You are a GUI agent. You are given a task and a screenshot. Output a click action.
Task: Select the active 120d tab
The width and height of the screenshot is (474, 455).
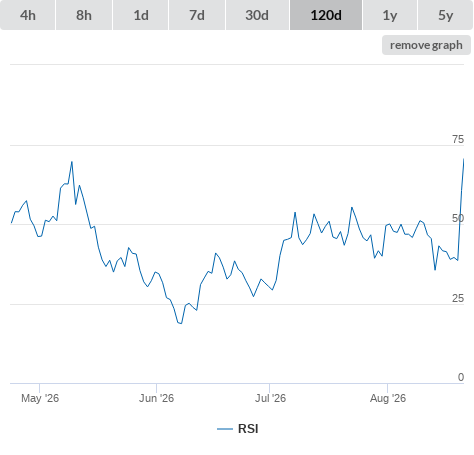coord(326,15)
